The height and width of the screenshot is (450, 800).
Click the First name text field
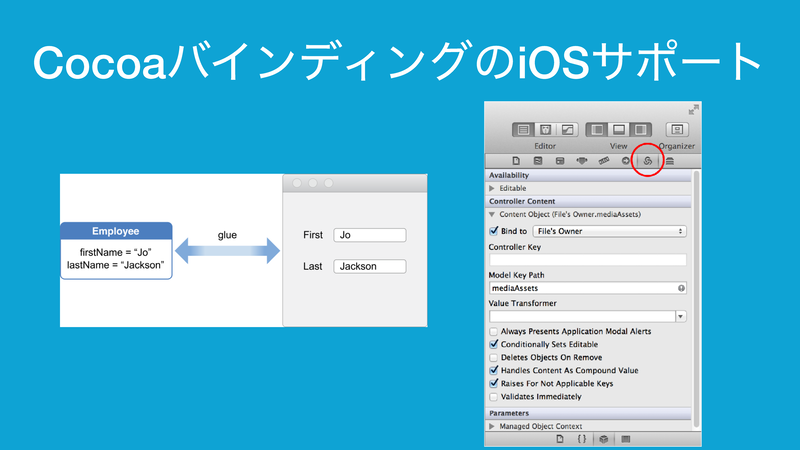point(370,235)
